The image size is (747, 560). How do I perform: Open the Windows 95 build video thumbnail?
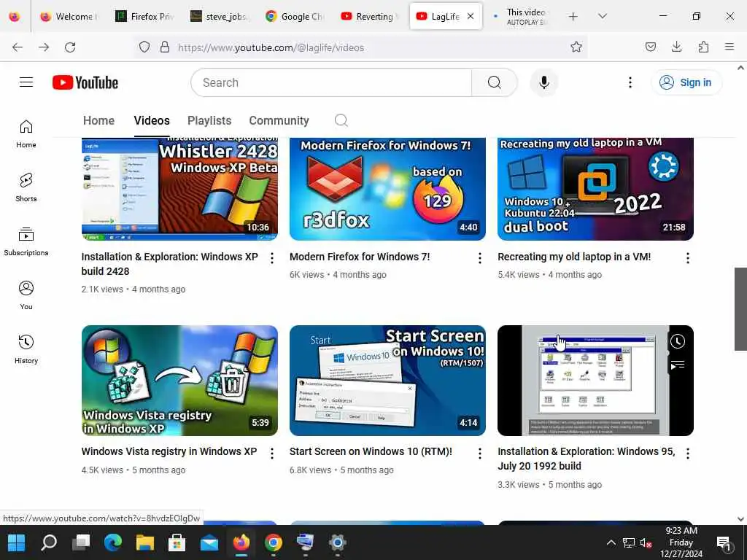click(595, 381)
